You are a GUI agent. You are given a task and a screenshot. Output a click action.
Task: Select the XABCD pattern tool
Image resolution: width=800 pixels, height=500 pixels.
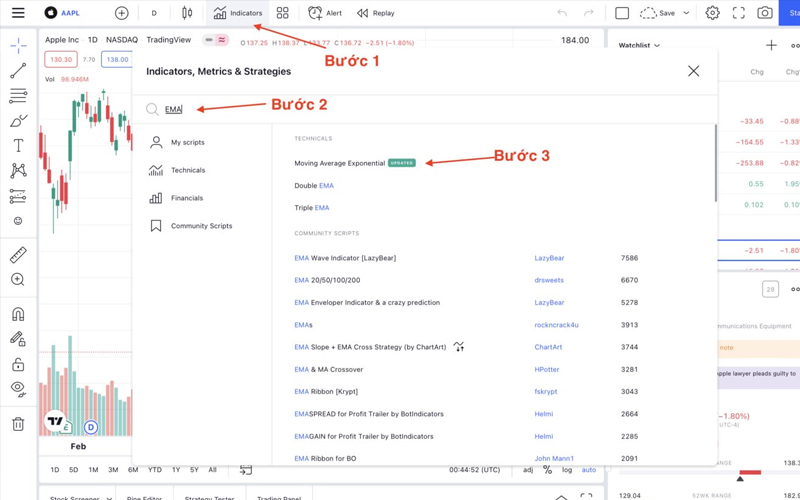point(18,170)
